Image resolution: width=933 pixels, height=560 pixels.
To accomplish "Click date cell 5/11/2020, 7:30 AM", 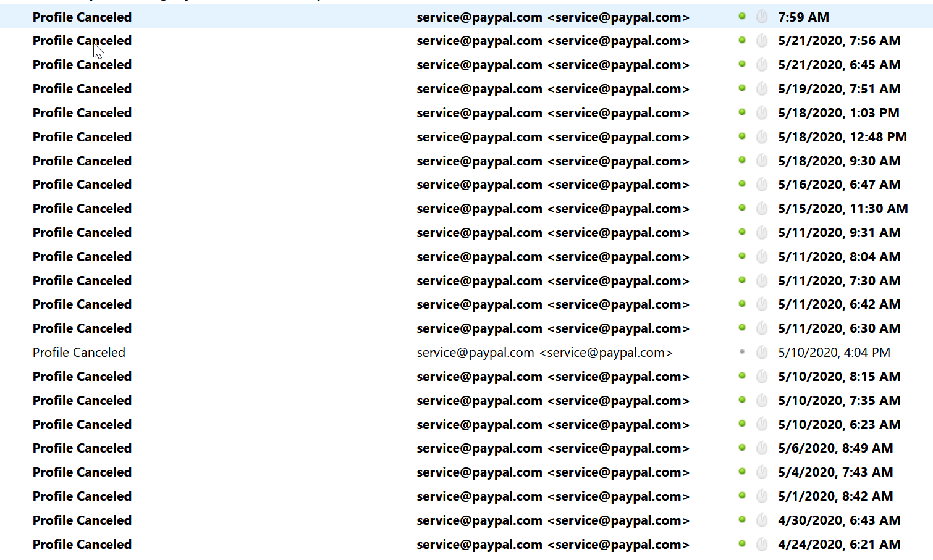I will point(839,281).
